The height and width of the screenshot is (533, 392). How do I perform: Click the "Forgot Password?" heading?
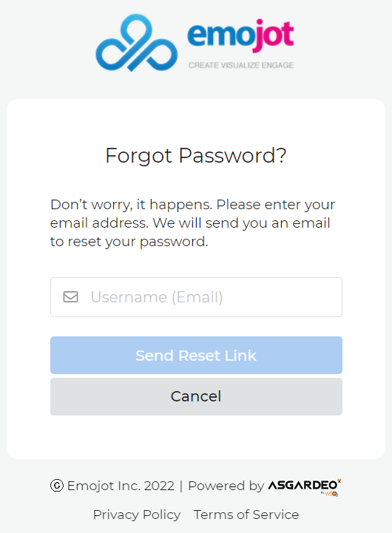(196, 156)
